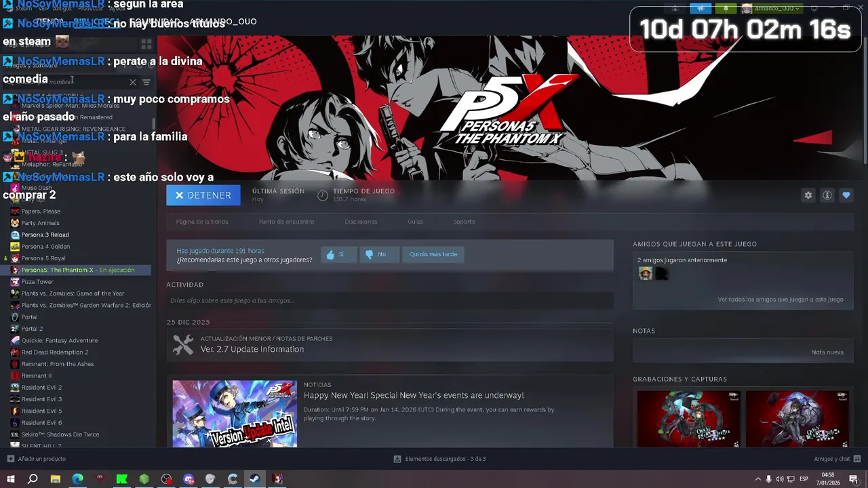Open Soporte tab
Image resolution: width=868 pixels, height=488 pixels.
click(464, 222)
